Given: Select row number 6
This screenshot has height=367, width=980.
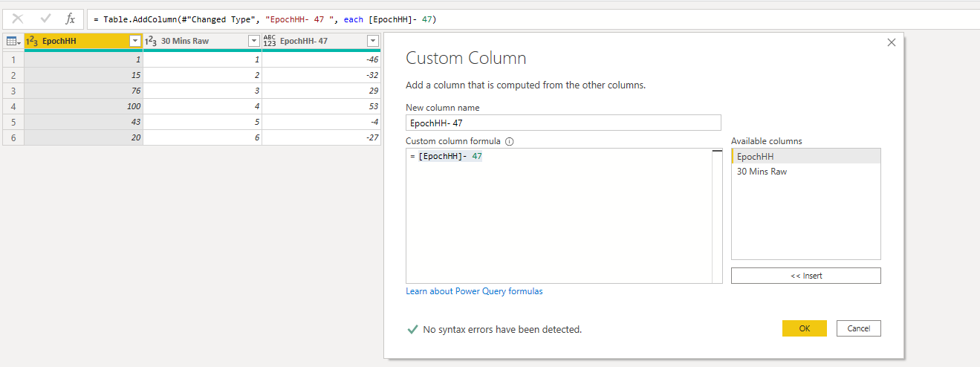Looking at the screenshot, I should pos(13,137).
